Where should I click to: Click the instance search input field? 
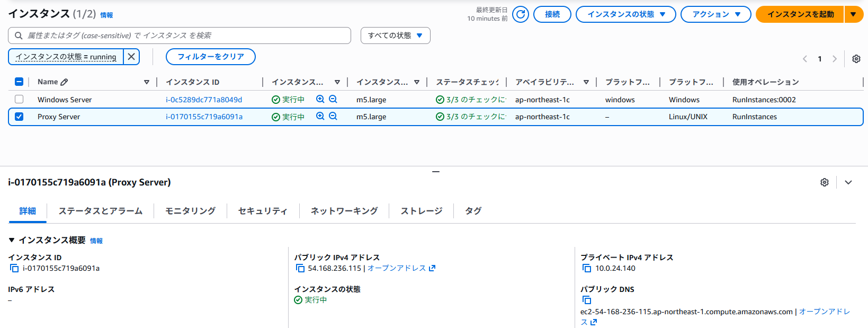click(180, 36)
